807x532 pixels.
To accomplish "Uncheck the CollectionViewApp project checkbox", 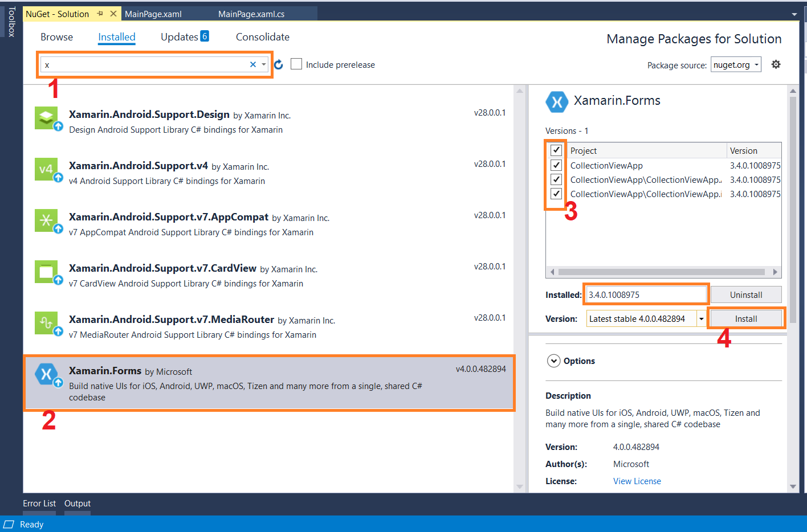I will point(556,165).
